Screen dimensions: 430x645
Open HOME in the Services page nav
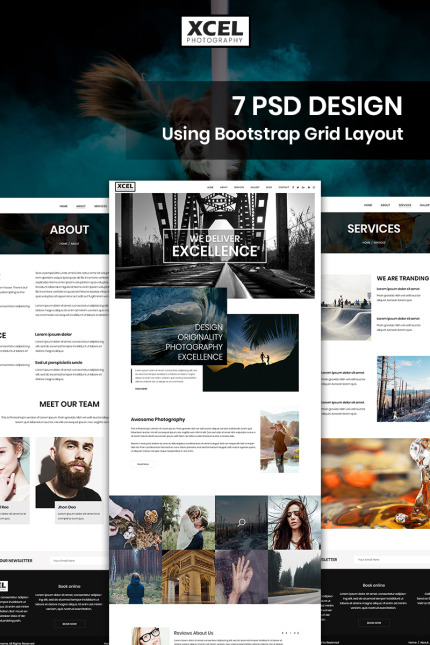368,205
